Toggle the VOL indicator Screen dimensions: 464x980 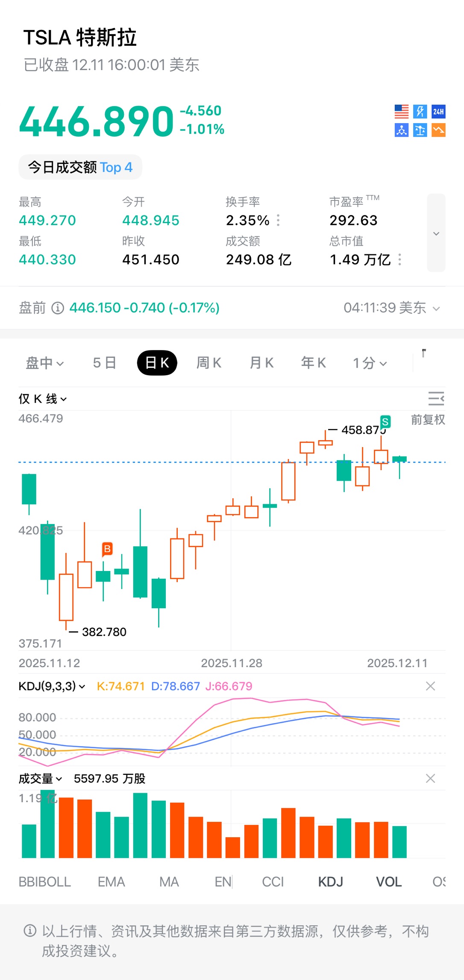388,882
